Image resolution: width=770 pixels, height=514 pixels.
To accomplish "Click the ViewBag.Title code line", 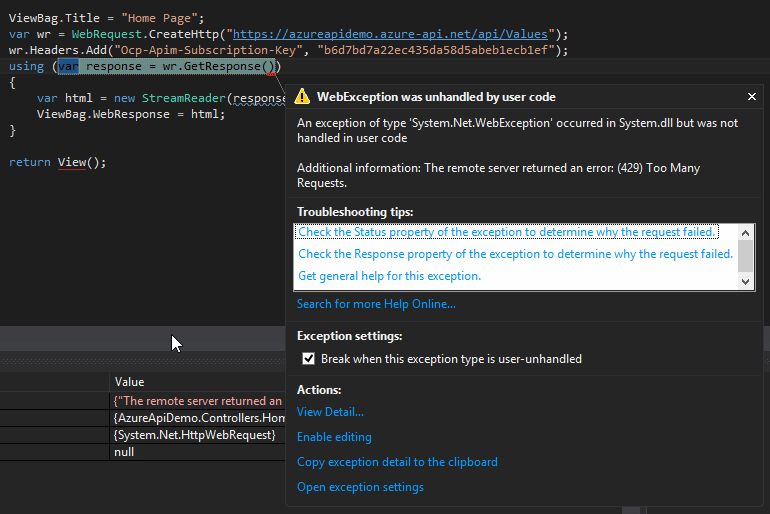I will [106, 18].
